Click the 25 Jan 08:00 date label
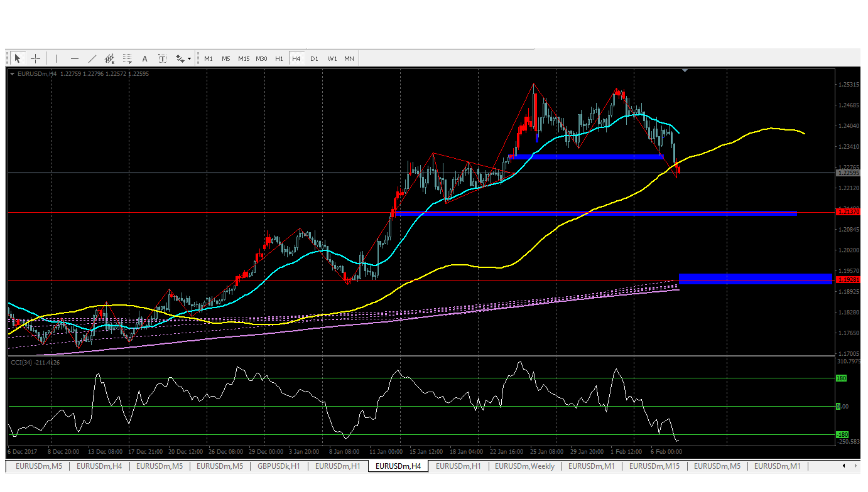The height and width of the screenshot is (492, 868). [x=546, y=452]
